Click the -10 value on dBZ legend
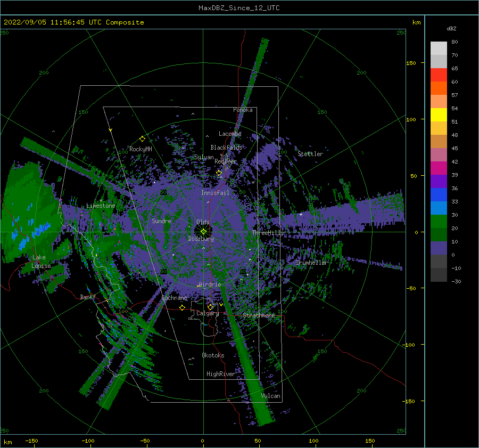The image size is (479, 448). coord(456,268)
